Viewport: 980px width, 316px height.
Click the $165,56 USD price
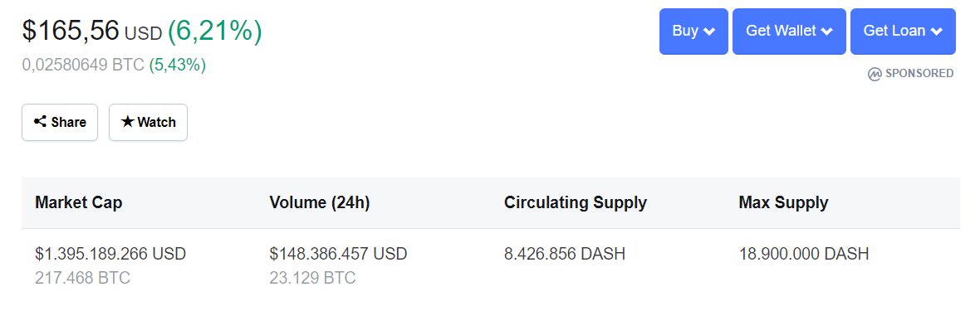tap(92, 31)
